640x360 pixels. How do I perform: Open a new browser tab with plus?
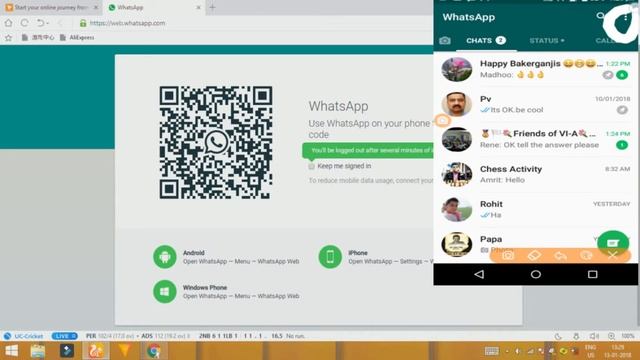[x=212, y=7]
